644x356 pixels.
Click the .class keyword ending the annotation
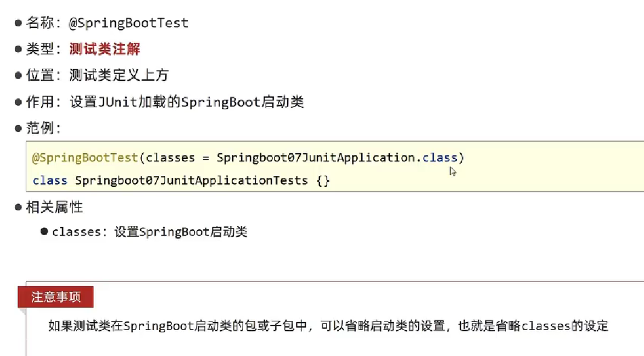click(439, 158)
